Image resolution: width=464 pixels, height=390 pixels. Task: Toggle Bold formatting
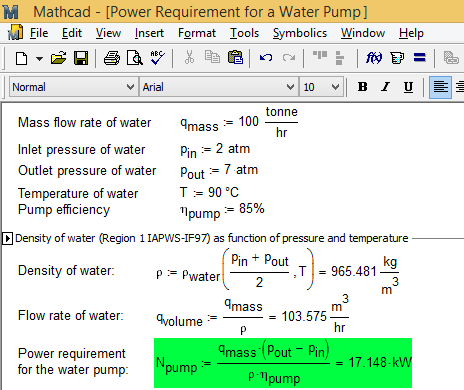[x=362, y=87]
